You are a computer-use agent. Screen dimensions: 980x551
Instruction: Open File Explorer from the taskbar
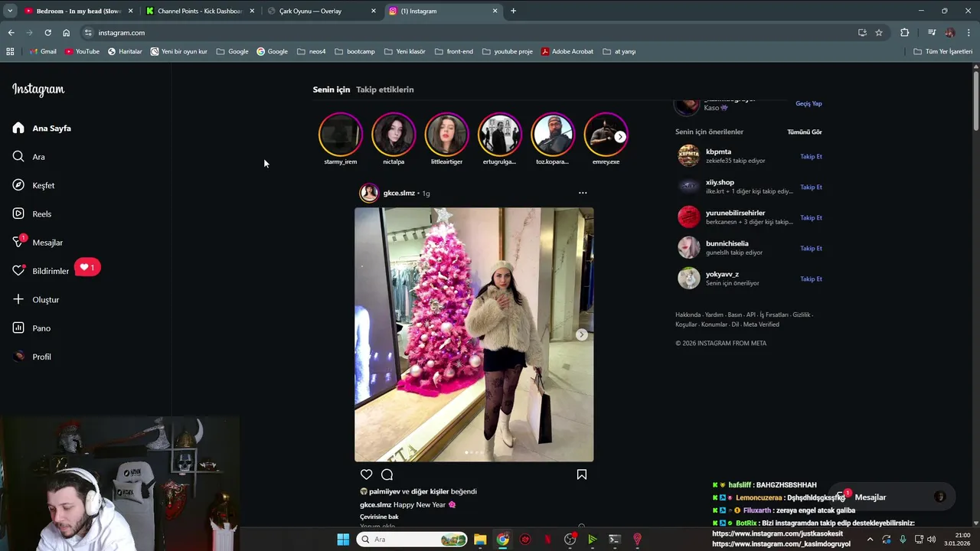pyautogui.click(x=480, y=540)
